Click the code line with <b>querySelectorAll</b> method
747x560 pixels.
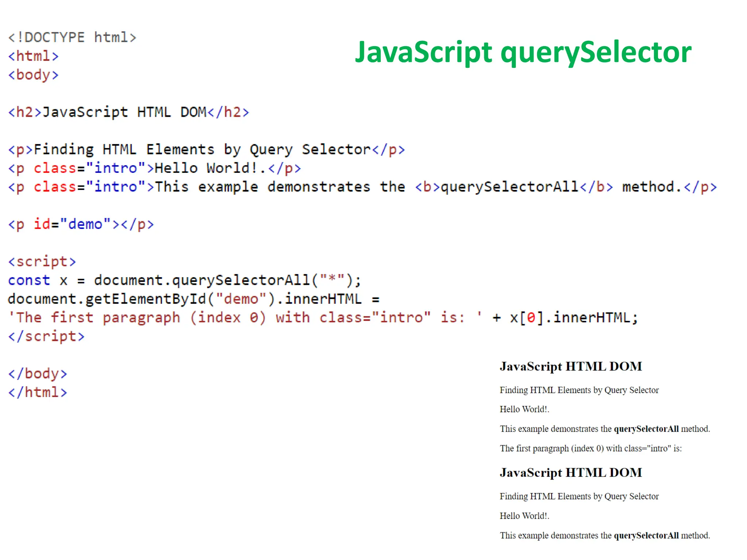coord(363,187)
